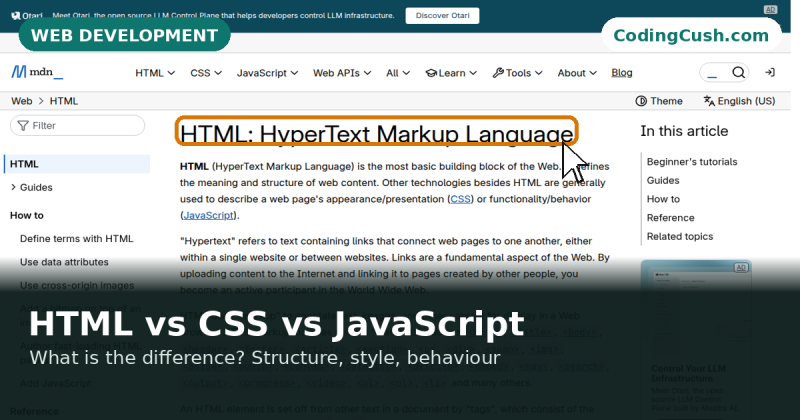Expand the All nav dropdown

pyautogui.click(x=398, y=73)
